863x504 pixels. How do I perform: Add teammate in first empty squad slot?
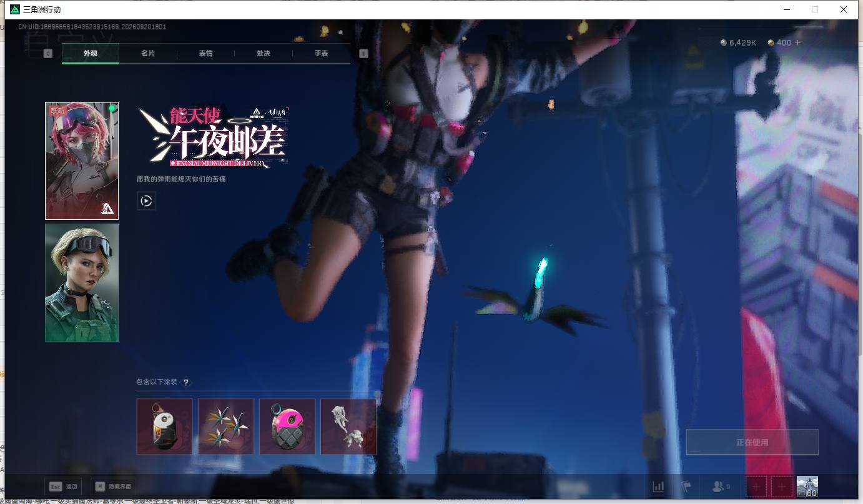point(756,487)
